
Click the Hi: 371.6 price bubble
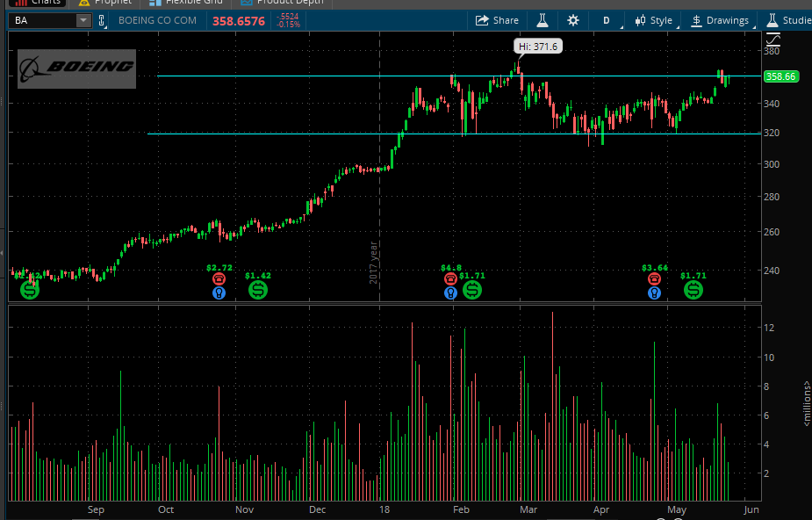pyautogui.click(x=538, y=47)
